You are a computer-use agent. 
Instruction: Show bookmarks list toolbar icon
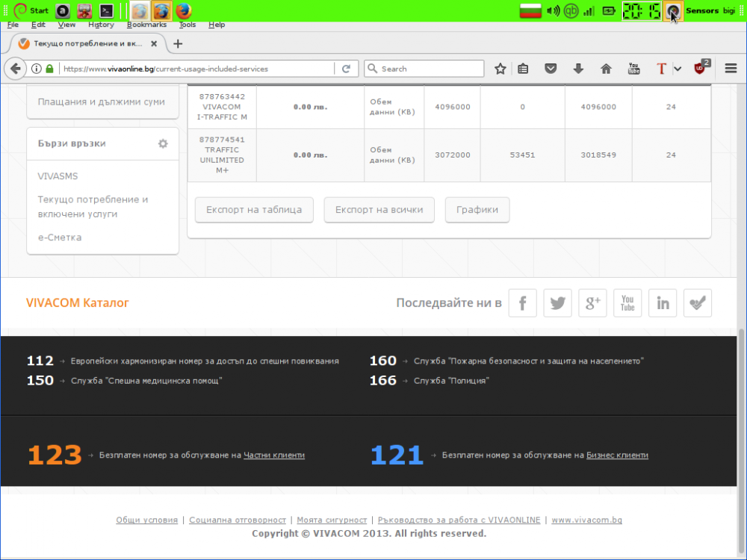click(523, 69)
